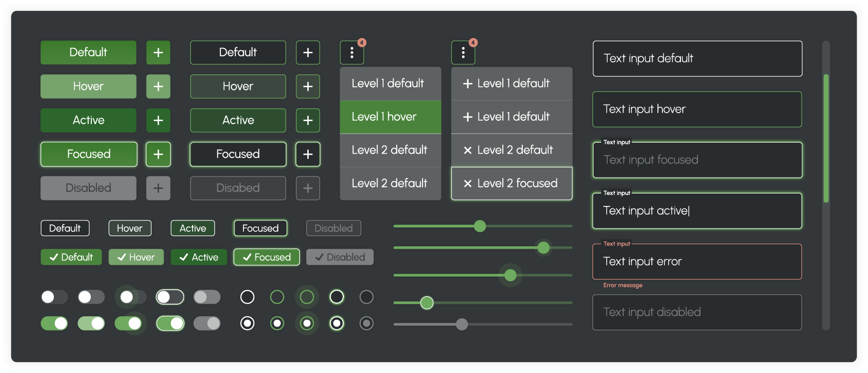Screen dimensions: 868x373
Task: Select the Level 1 hover menu item
Action: (x=390, y=117)
